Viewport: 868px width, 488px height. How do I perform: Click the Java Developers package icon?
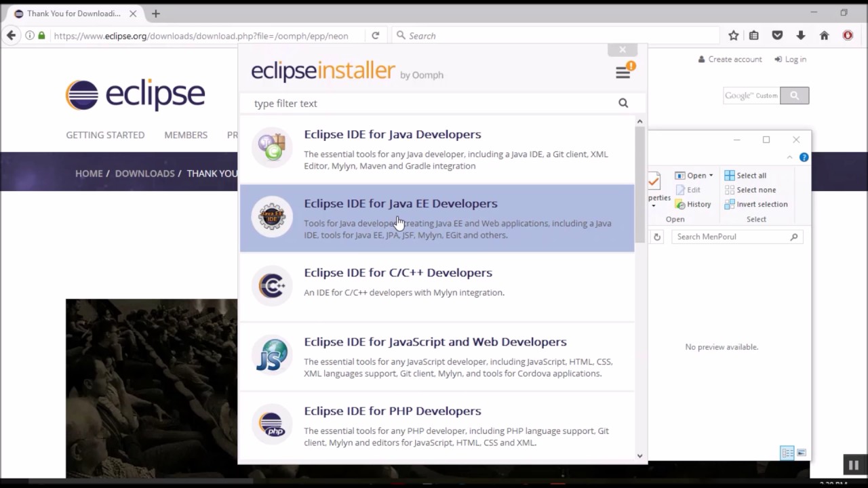click(272, 147)
